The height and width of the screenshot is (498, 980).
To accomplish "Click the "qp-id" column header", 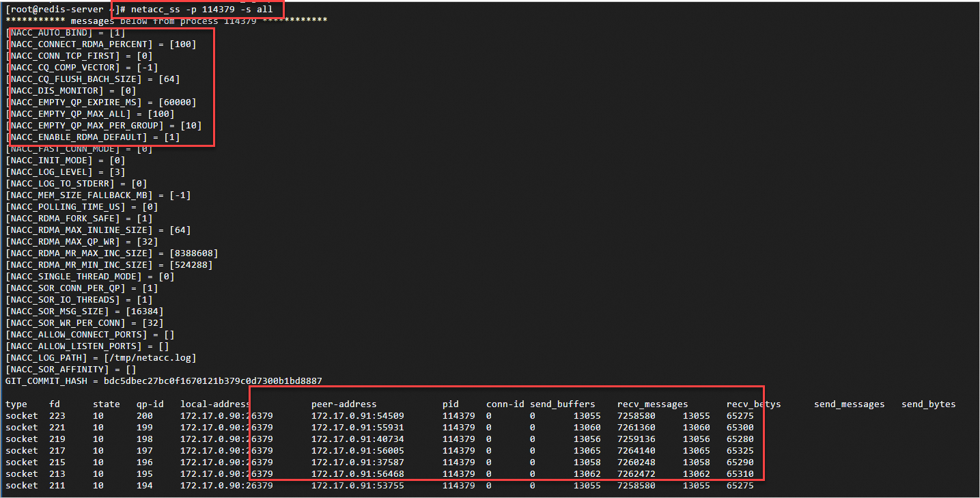I will 150,404.
